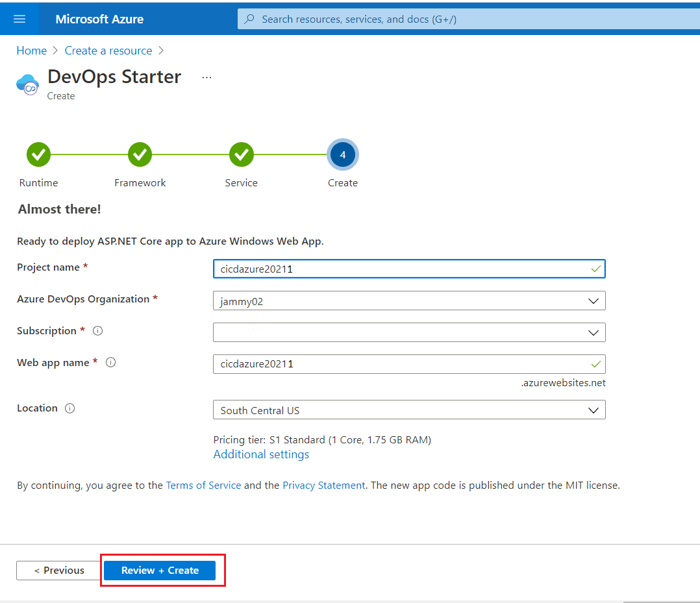
Task: Open the ellipsis menu beside DevOps Starter
Action: tap(206, 76)
